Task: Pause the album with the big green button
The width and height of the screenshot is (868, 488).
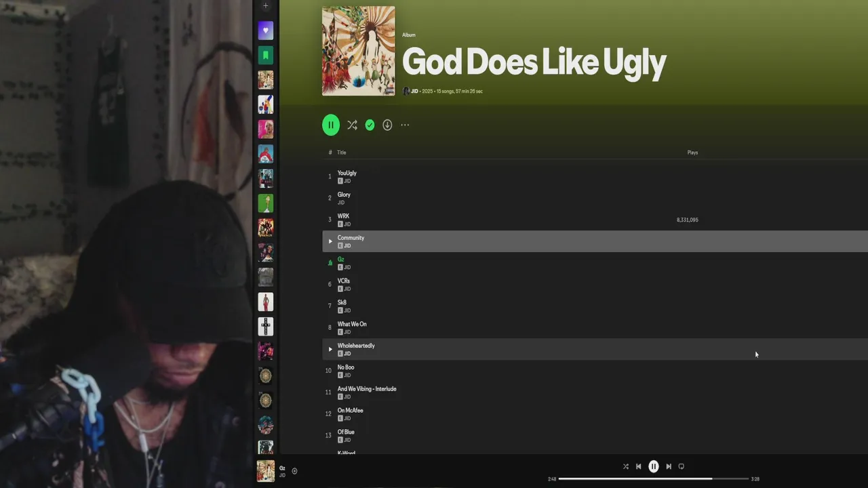Action: [331, 125]
